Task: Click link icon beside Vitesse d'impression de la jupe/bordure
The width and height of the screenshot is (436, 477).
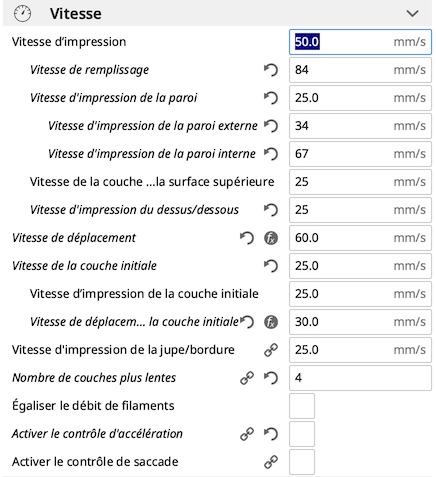Action: (271, 350)
